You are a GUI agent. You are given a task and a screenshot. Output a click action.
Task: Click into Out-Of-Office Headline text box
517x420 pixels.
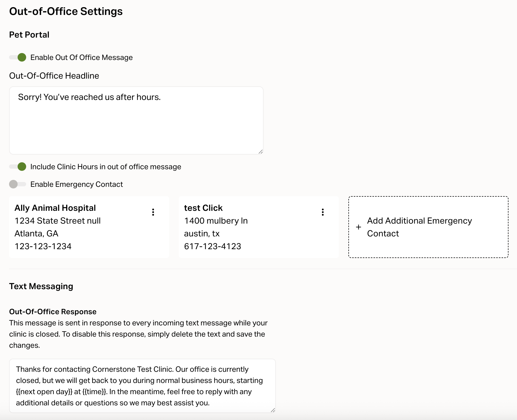click(x=136, y=120)
